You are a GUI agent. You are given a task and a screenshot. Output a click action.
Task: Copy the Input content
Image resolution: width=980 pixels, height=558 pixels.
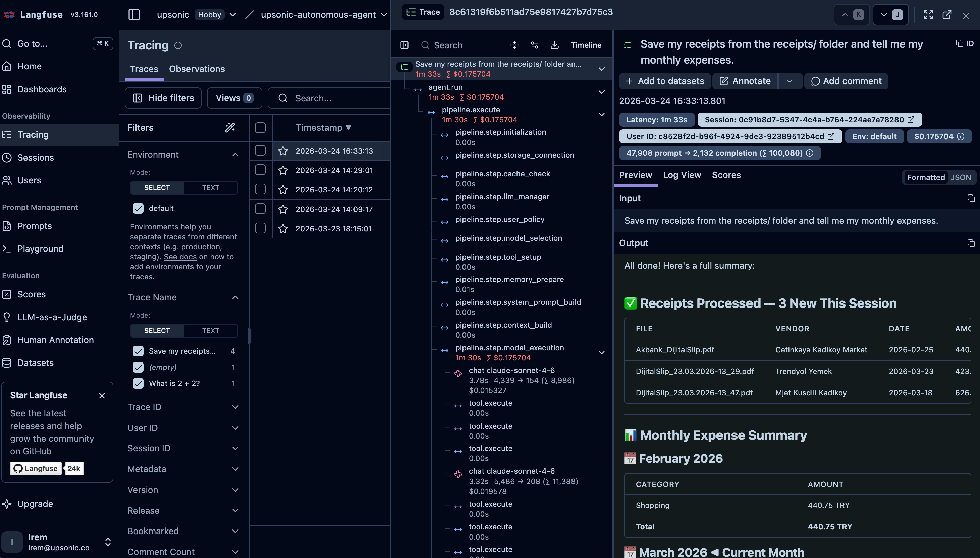click(971, 198)
